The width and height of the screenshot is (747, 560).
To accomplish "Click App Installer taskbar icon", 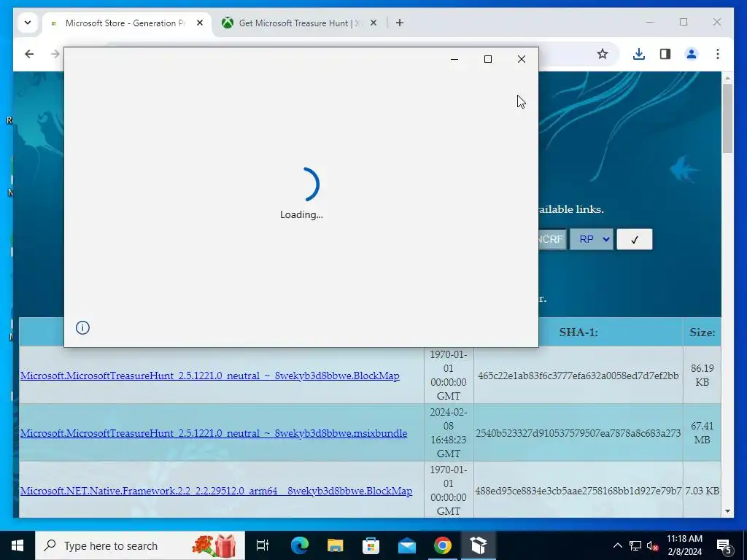I will (x=479, y=545).
